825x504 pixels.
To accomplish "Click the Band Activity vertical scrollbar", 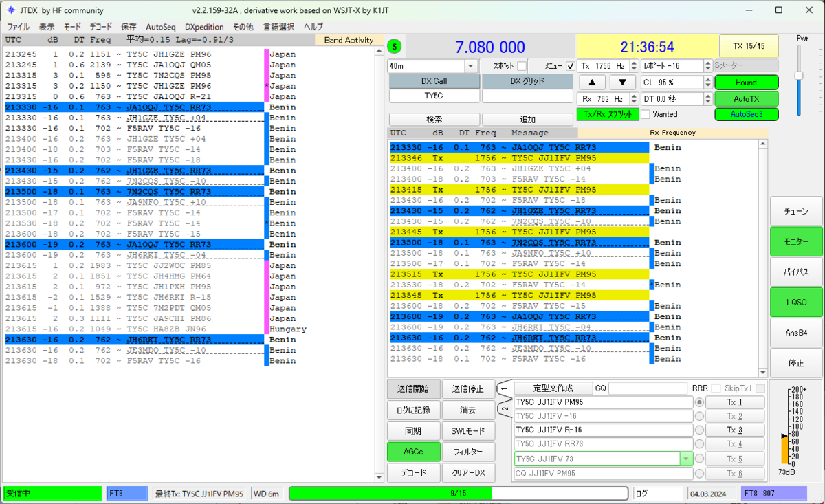I will (x=379, y=264).
